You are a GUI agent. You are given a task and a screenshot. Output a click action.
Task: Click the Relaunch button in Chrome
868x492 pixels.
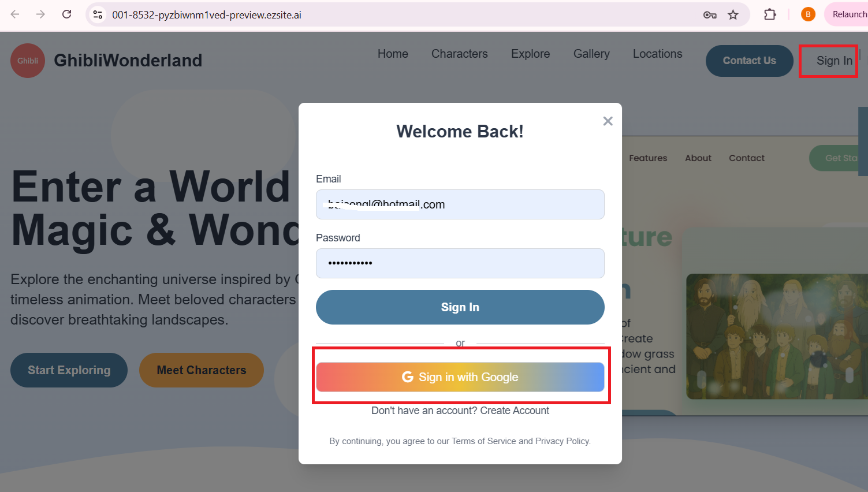[848, 14]
